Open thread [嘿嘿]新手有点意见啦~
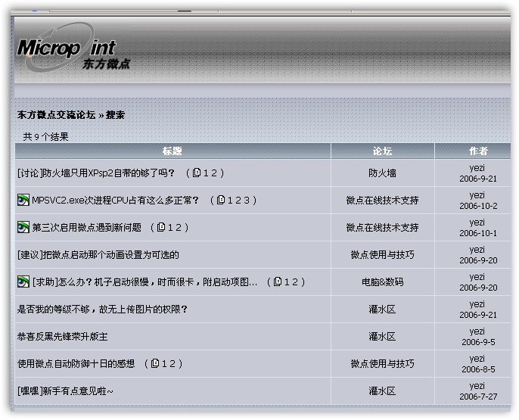519x420 pixels. (65, 391)
